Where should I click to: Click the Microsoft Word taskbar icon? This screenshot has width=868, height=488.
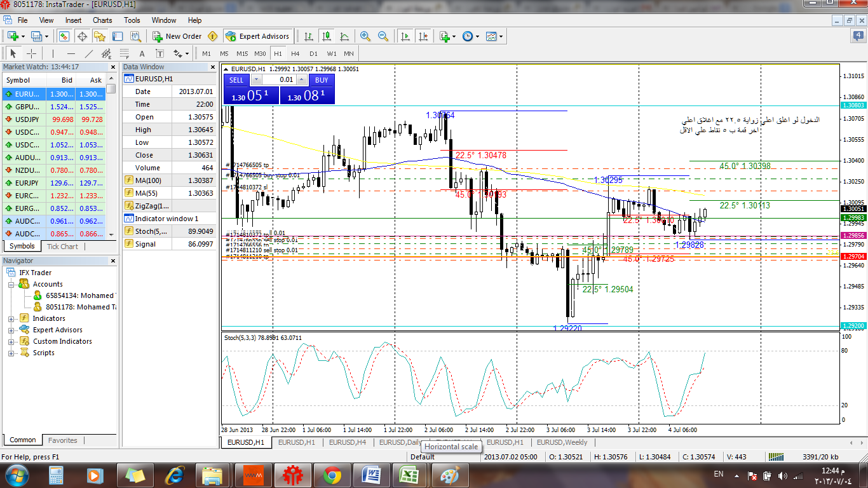pos(372,475)
